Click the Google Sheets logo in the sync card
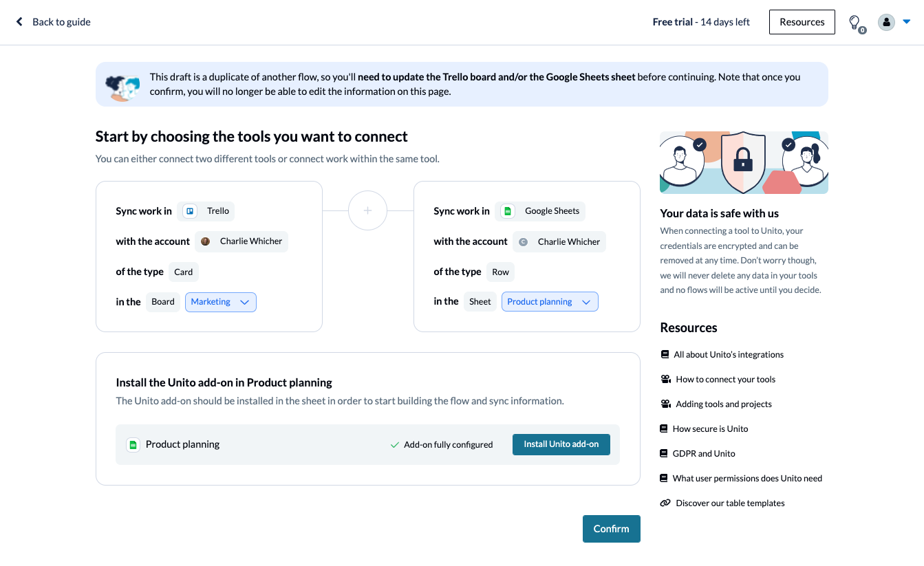 click(508, 211)
